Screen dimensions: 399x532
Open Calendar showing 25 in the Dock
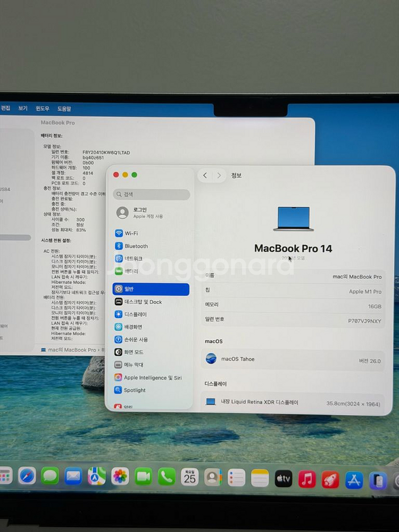[189, 477]
